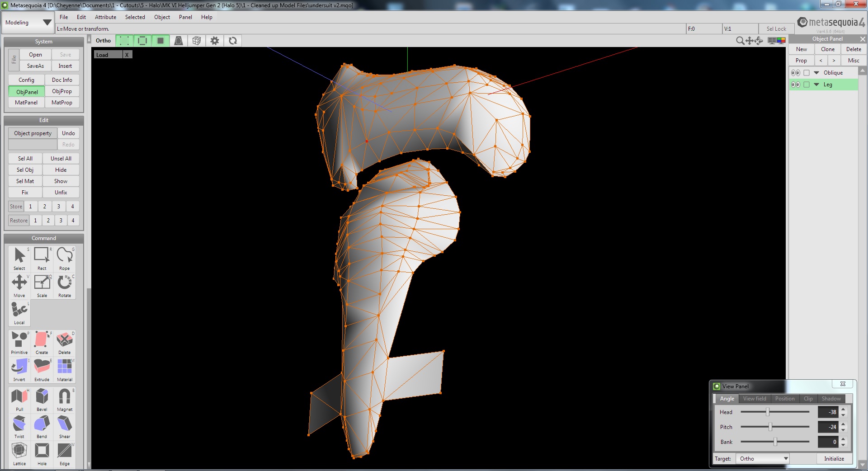Increase the Head angle stepper
The width and height of the screenshot is (868, 471).
pos(843,409)
